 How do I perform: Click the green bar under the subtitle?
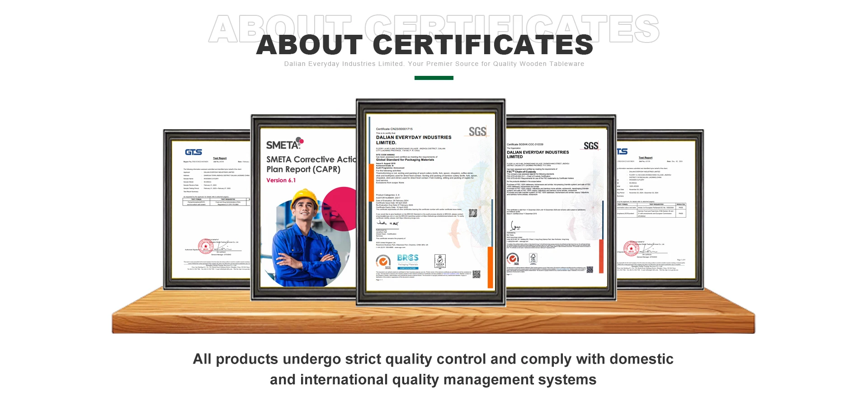click(434, 78)
